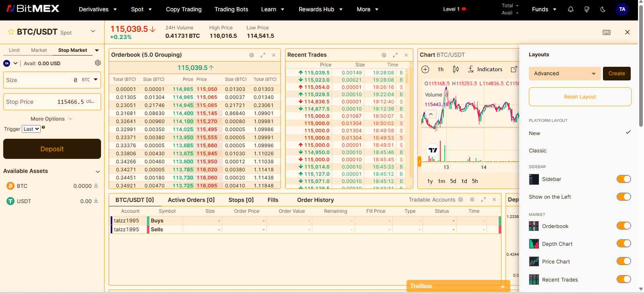Set chart range to 5d
Image resolution: width=644 pixels, height=294 pixels.
tap(453, 181)
